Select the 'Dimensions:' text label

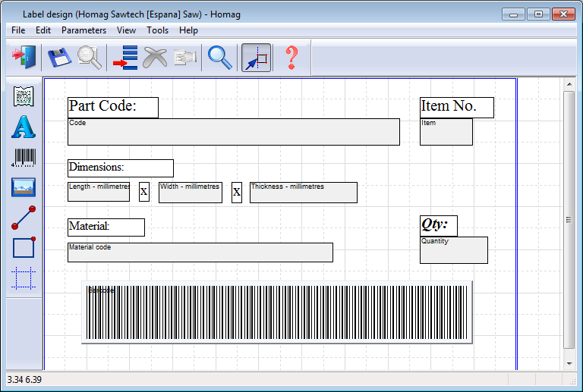click(x=121, y=168)
